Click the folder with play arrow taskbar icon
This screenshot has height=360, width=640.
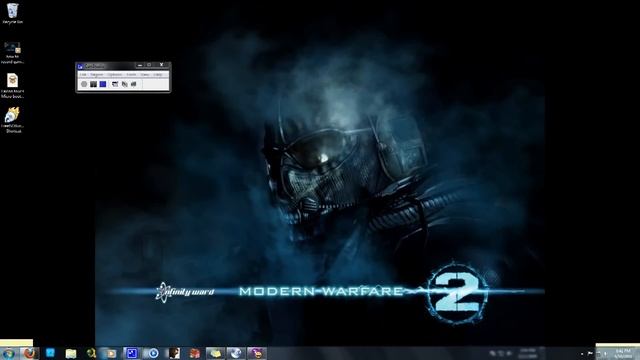[111, 353]
